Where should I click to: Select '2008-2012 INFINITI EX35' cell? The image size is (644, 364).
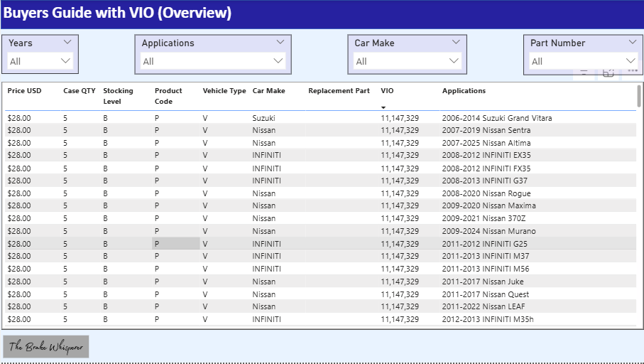[486, 156]
